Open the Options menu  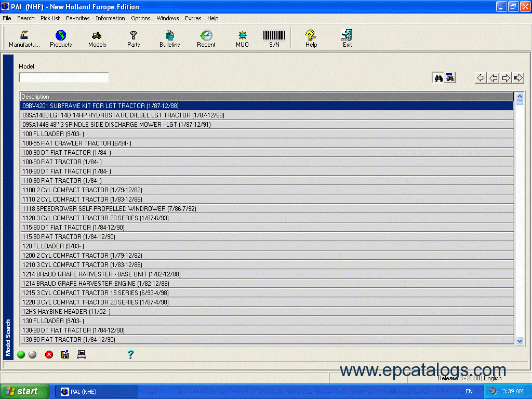click(141, 18)
